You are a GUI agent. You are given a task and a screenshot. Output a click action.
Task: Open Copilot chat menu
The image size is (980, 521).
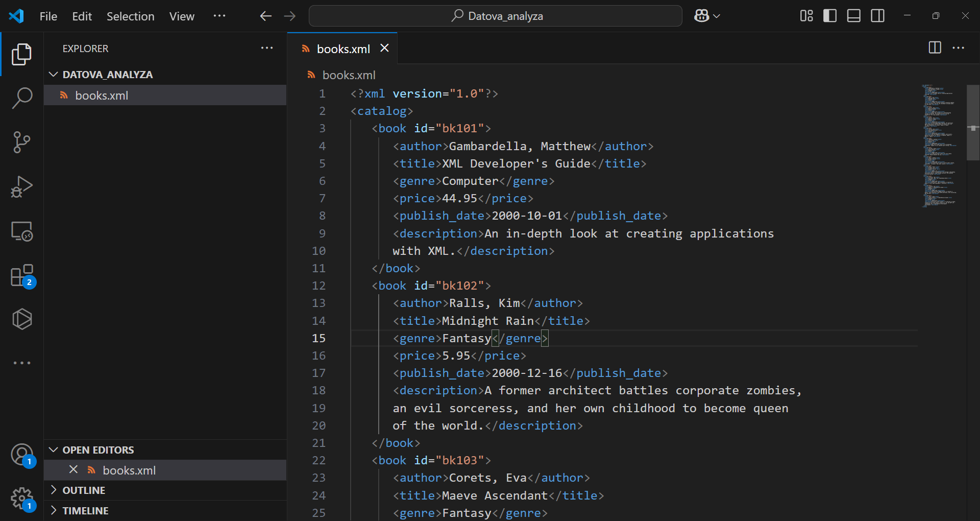pos(707,16)
